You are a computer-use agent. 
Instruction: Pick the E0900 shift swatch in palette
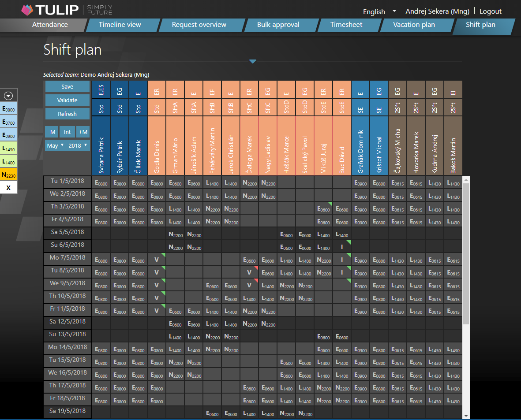click(x=8, y=135)
